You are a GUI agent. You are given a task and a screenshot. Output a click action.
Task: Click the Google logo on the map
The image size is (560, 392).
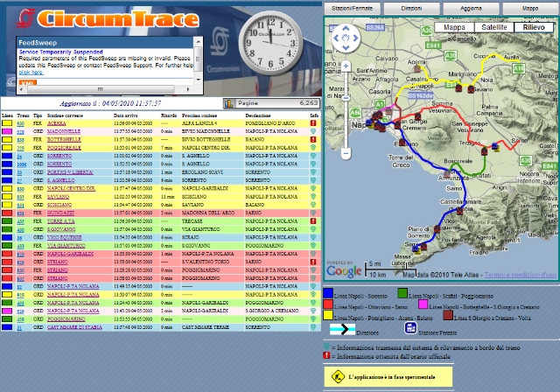click(x=345, y=271)
